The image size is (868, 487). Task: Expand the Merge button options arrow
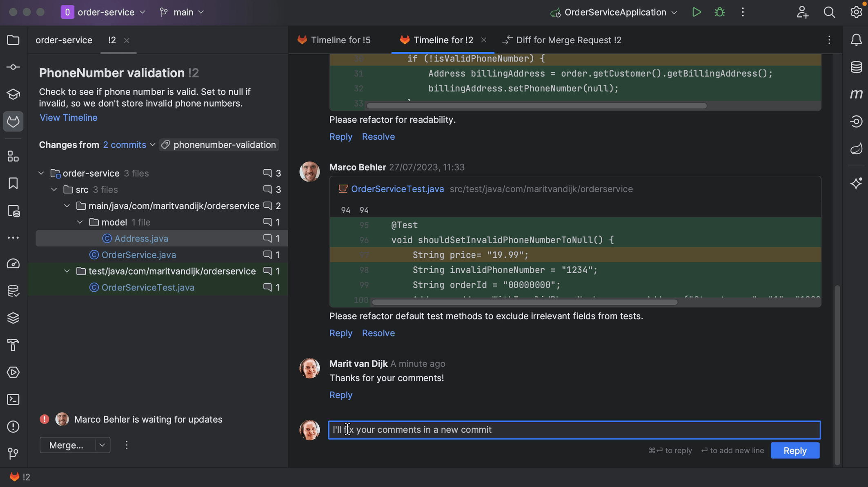click(102, 445)
